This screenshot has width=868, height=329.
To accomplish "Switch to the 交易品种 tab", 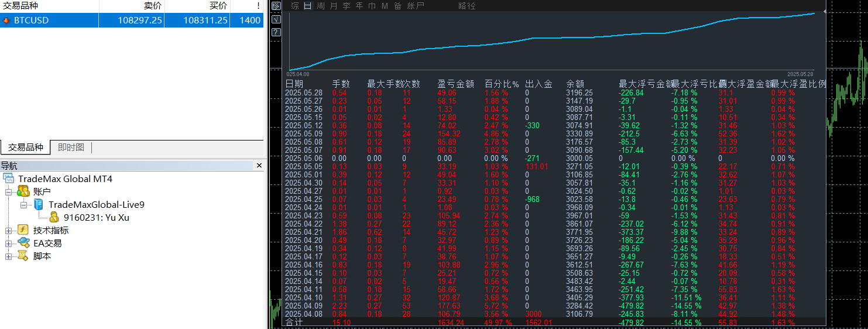I will [x=25, y=147].
